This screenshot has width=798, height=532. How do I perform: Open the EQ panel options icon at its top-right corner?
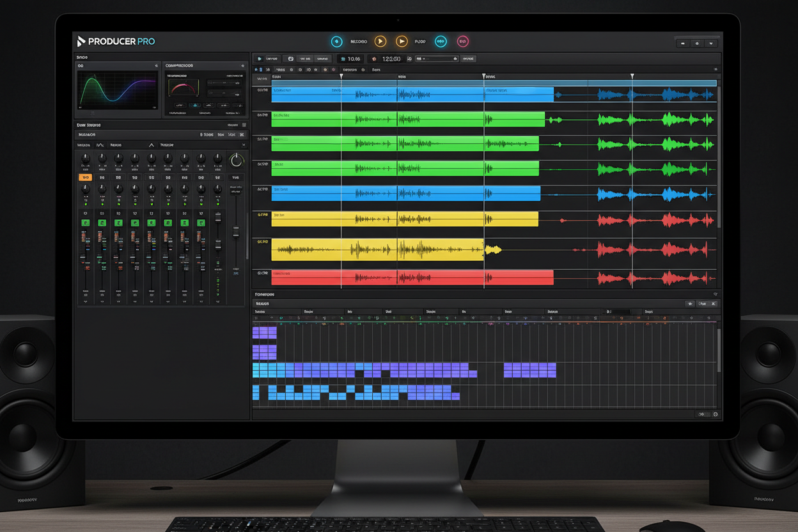(156, 66)
